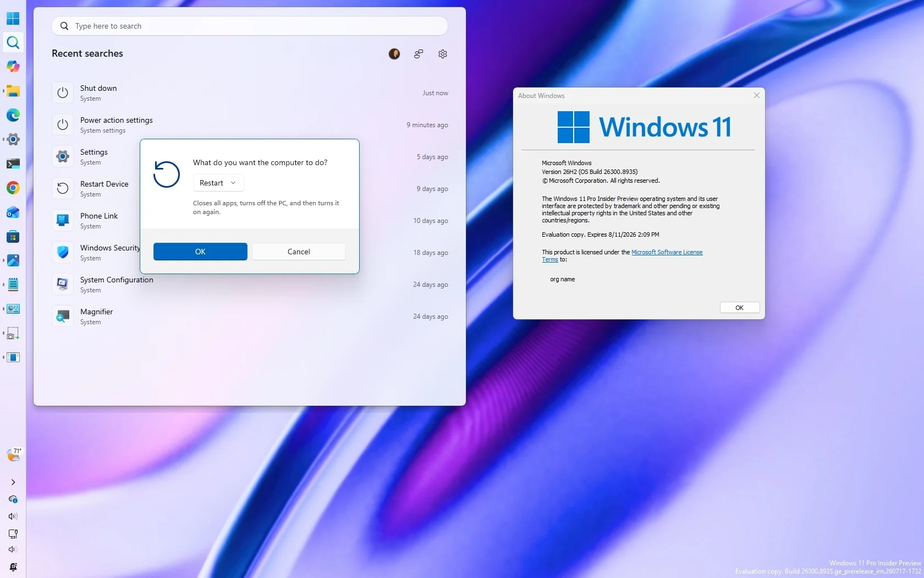Click the OneDrive cloud tray icon

[x=13, y=499]
